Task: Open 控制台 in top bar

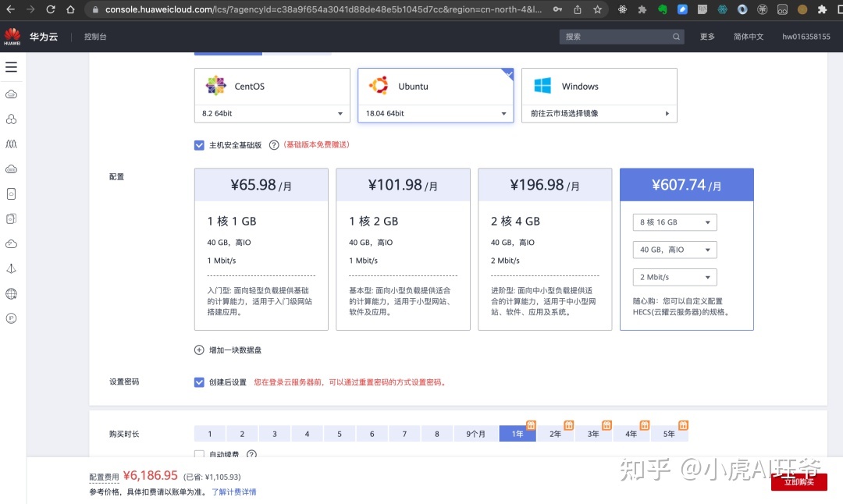Action: (95, 37)
